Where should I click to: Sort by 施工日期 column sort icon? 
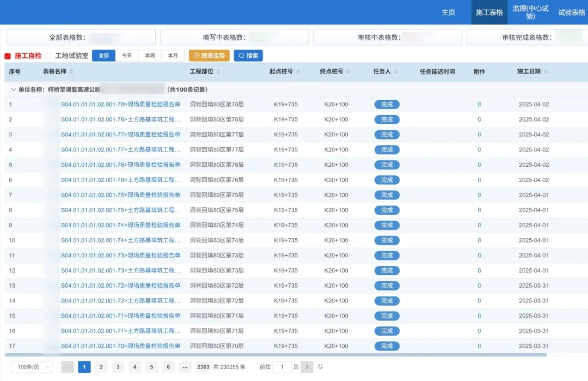546,71
